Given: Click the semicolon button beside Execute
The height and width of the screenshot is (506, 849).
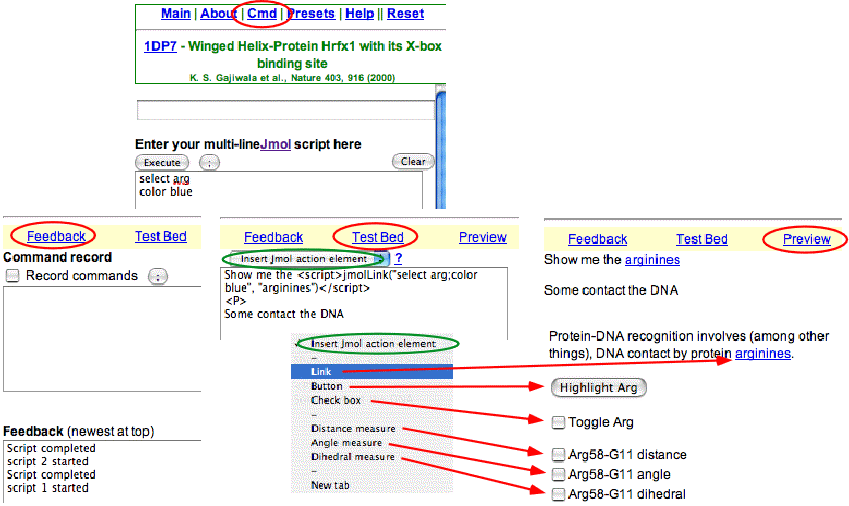Looking at the screenshot, I should (209, 162).
